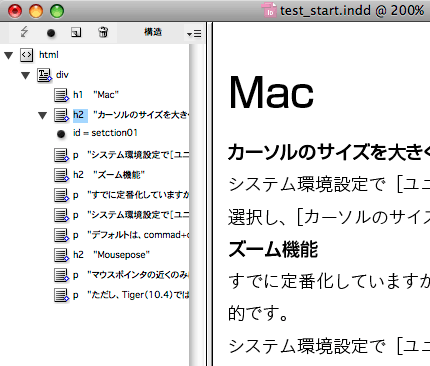Select the p "デフォルトは、commad+" node
The height and width of the screenshot is (366, 430).
(131, 235)
